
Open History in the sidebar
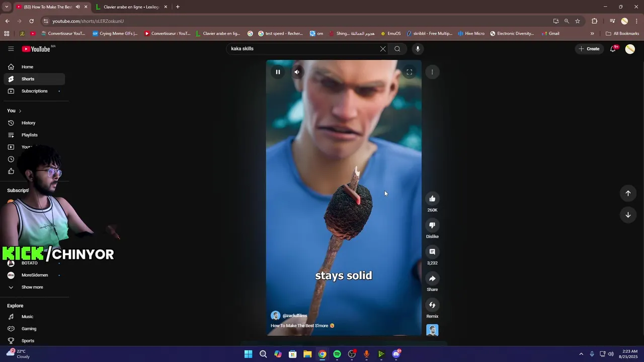pos(34,123)
